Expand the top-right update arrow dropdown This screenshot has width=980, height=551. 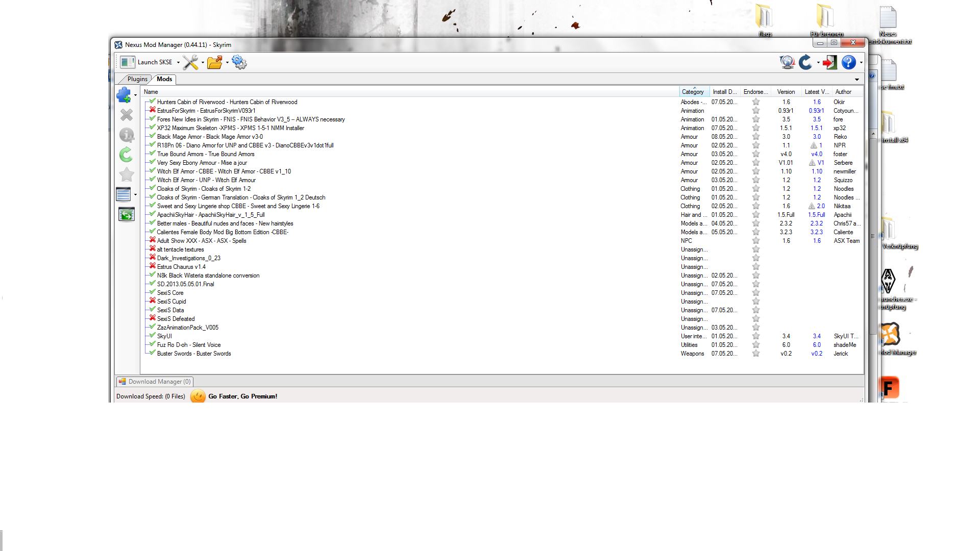[x=818, y=63]
